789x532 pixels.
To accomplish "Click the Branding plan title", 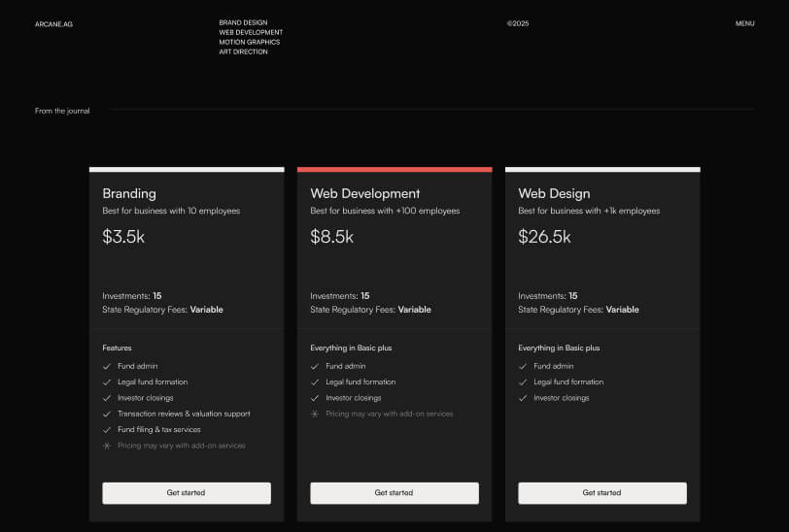I will tap(129, 193).
